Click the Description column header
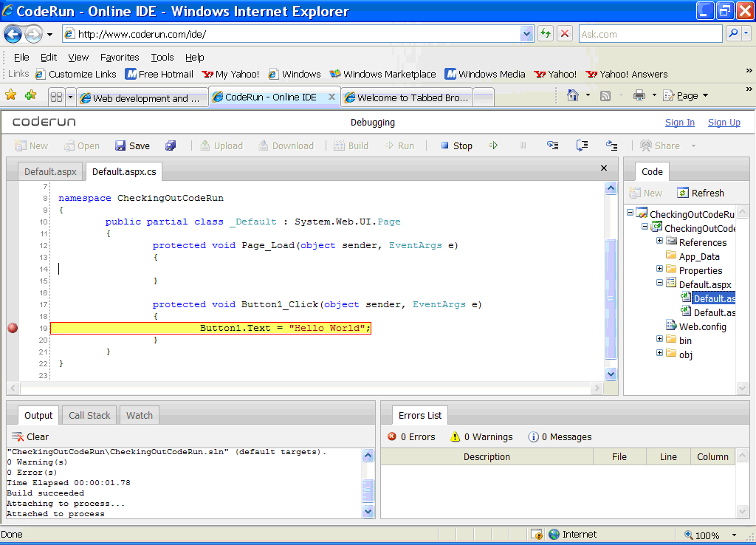756x545 pixels. pyautogui.click(x=487, y=456)
